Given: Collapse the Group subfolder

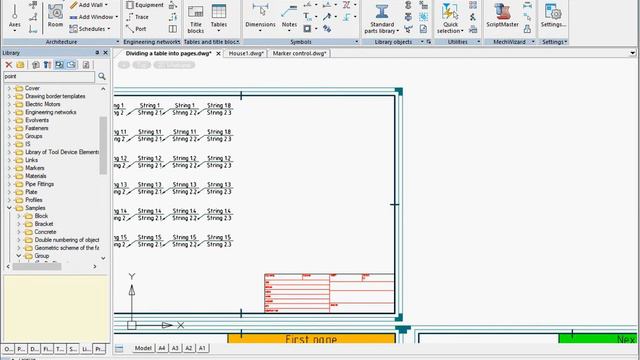Looking at the screenshot, I should click(x=19, y=256).
